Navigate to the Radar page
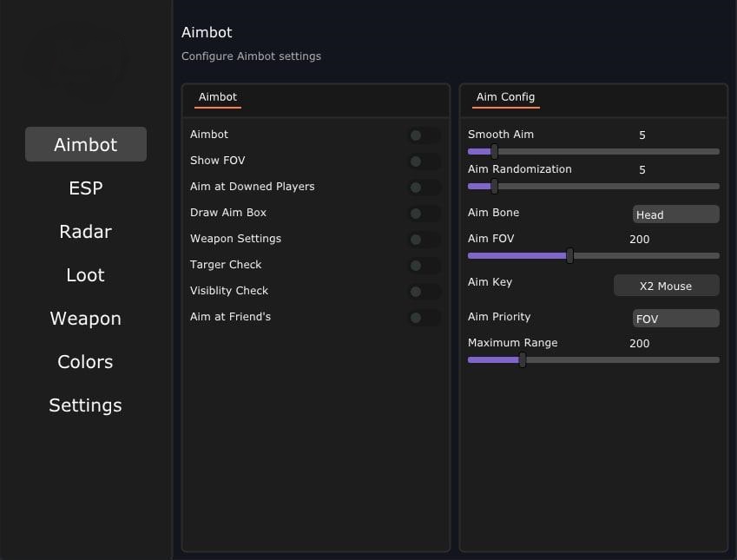 pos(85,231)
